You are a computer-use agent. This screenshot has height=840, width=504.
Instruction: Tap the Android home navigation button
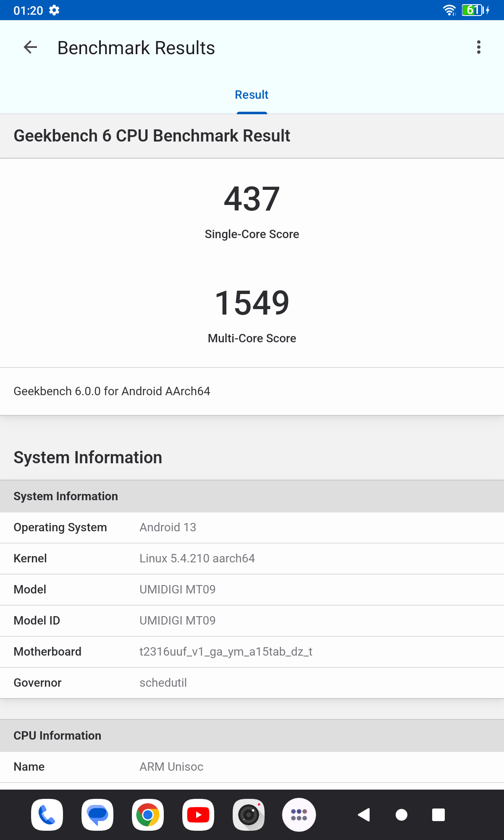click(x=402, y=815)
